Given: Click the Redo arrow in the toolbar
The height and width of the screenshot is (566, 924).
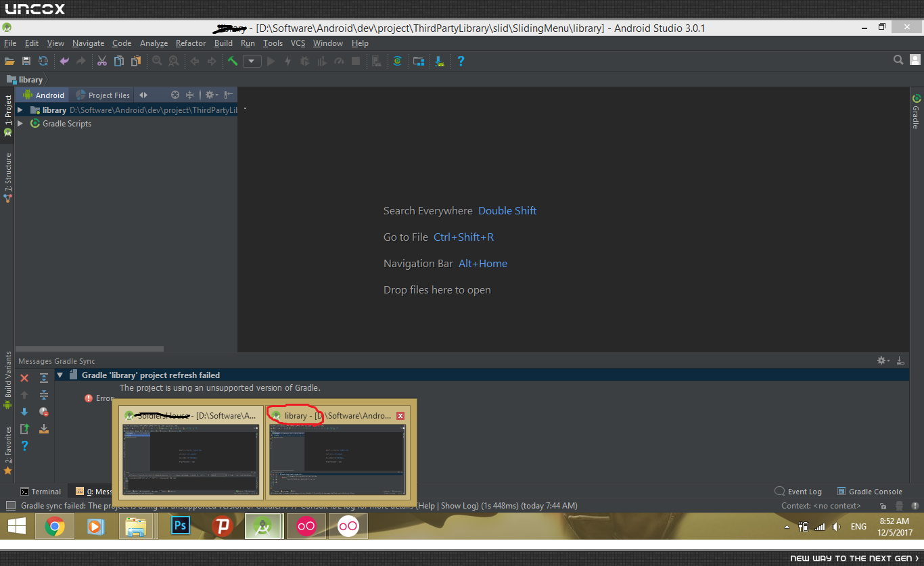Looking at the screenshot, I should pyautogui.click(x=81, y=61).
